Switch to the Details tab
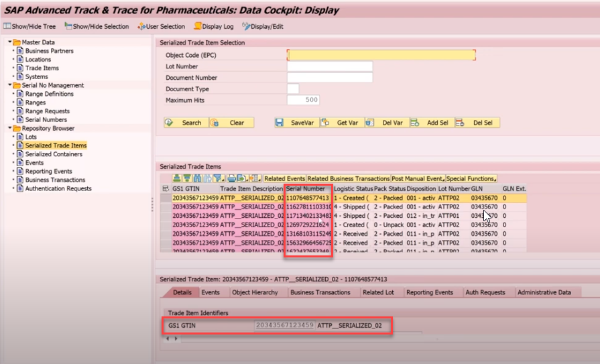The height and width of the screenshot is (364, 600). pyautogui.click(x=182, y=292)
